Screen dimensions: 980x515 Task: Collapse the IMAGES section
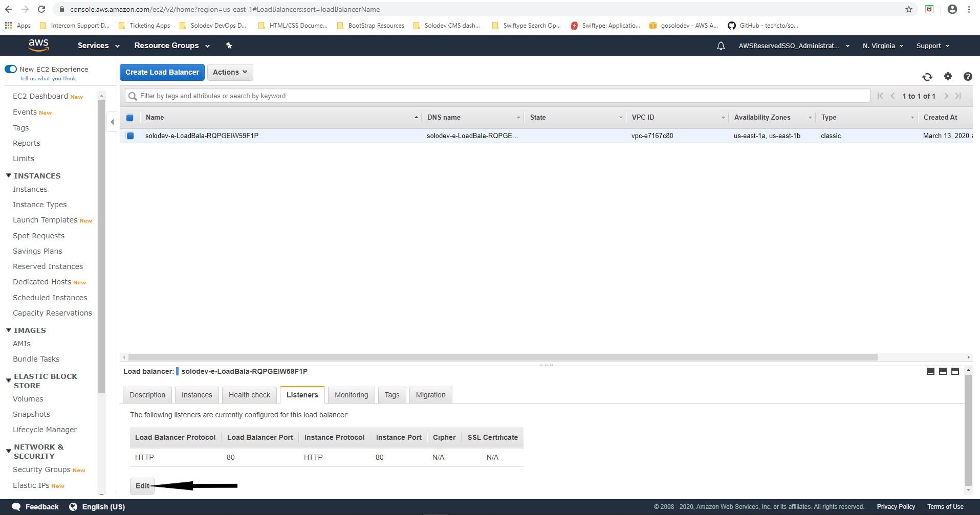pos(9,330)
